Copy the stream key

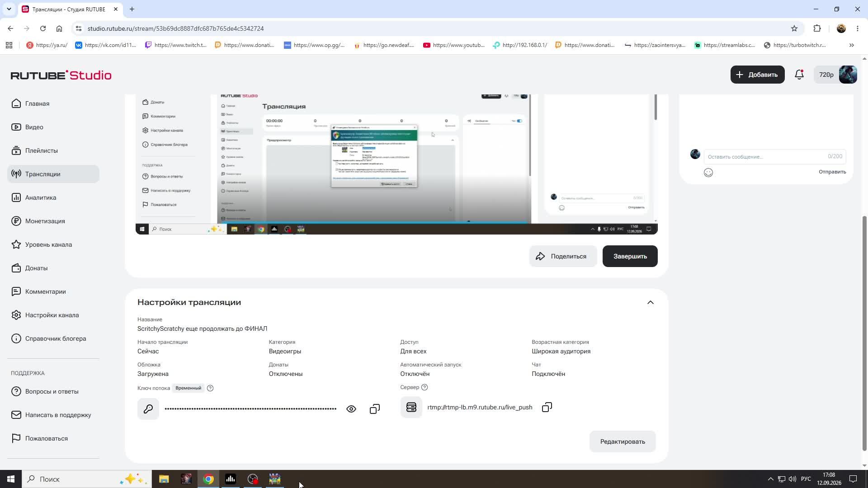click(375, 409)
